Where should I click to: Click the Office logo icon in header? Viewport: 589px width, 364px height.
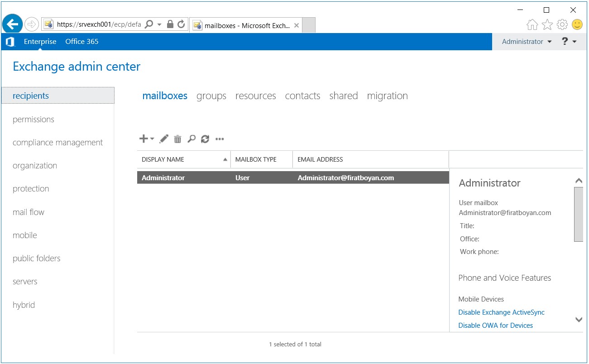pos(10,42)
